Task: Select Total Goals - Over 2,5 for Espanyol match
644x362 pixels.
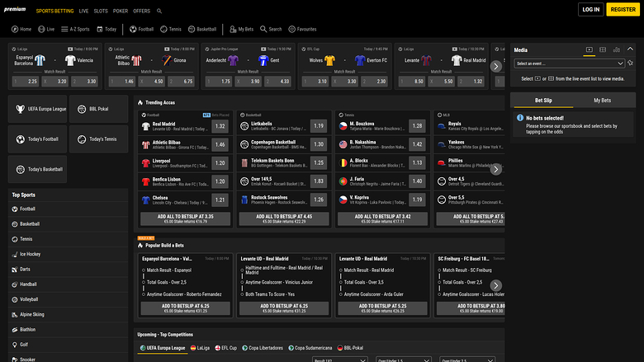Action: point(144,283)
